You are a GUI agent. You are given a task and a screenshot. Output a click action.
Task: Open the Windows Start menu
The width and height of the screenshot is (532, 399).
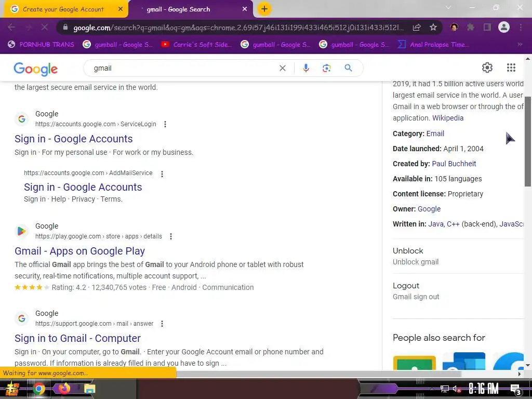click(x=12, y=389)
